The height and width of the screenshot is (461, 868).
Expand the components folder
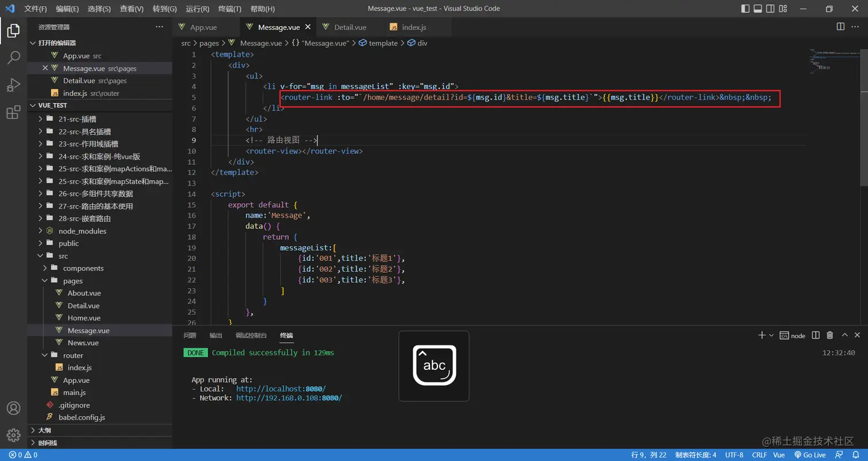pos(100,268)
